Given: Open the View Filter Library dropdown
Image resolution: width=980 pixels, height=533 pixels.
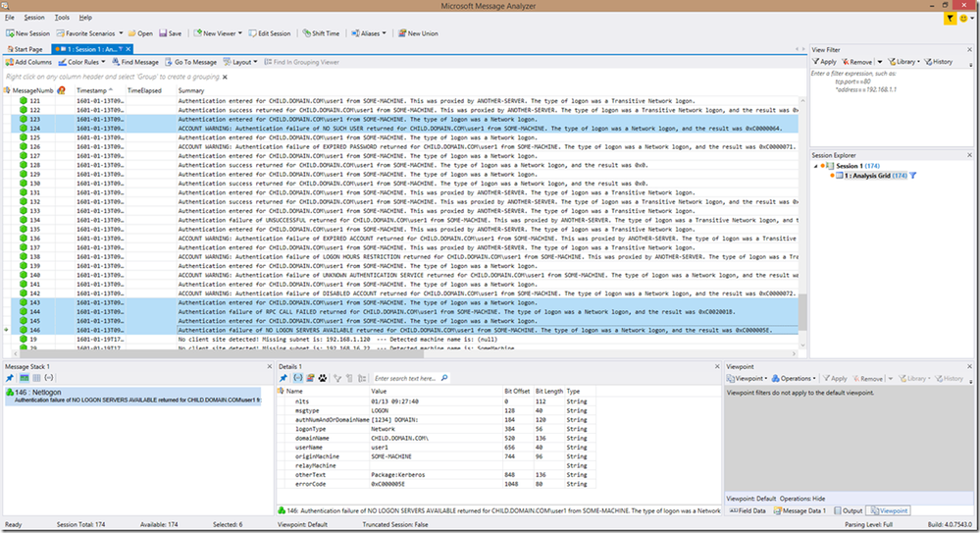Looking at the screenshot, I should click(x=903, y=62).
